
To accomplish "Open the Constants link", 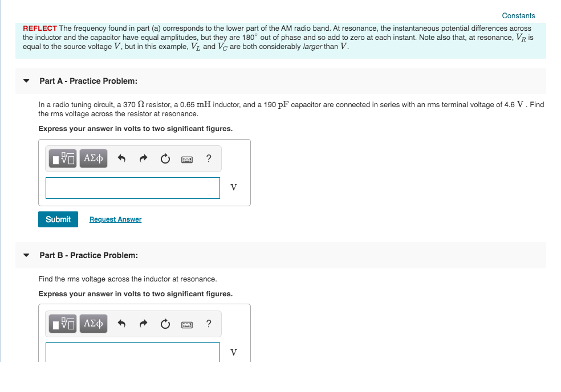I will tap(518, 15).
